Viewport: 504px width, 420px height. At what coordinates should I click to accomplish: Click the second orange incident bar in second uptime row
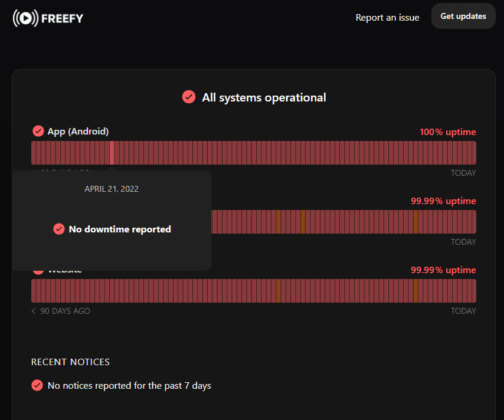coord(303,222)
